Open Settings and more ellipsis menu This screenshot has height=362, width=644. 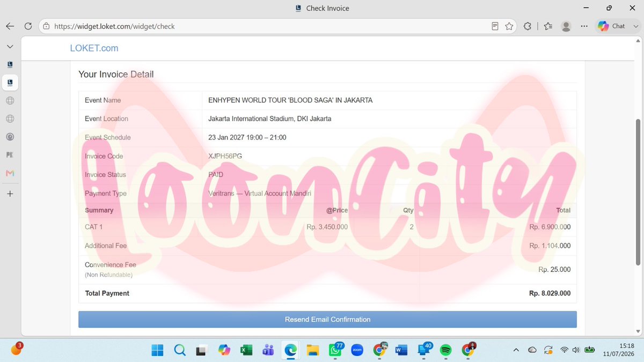(584, 26)
